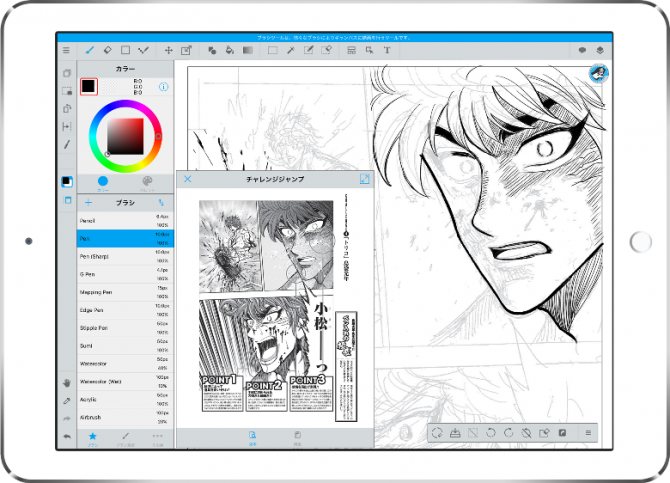Click the Undo arrow in sidebar

(67, 437)
